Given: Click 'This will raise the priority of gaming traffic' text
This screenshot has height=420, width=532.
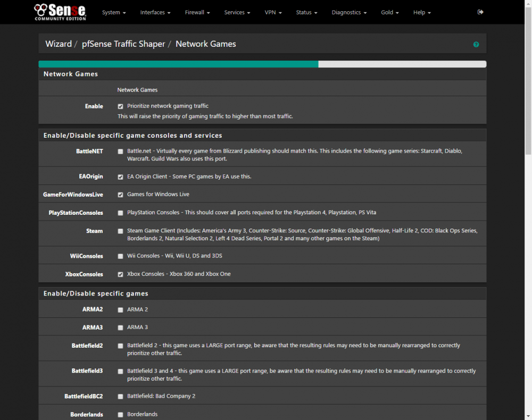Looking at the screenshot, I should coord(205,116).
